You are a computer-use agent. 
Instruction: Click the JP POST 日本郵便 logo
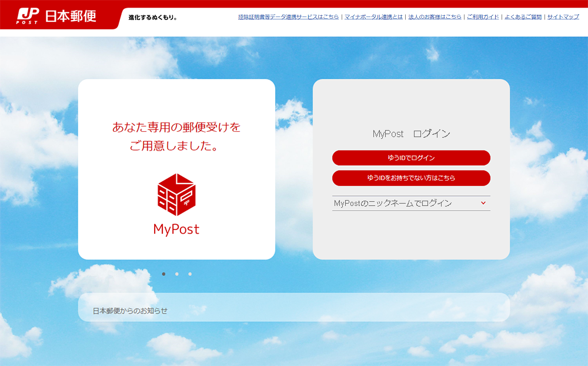56,16
